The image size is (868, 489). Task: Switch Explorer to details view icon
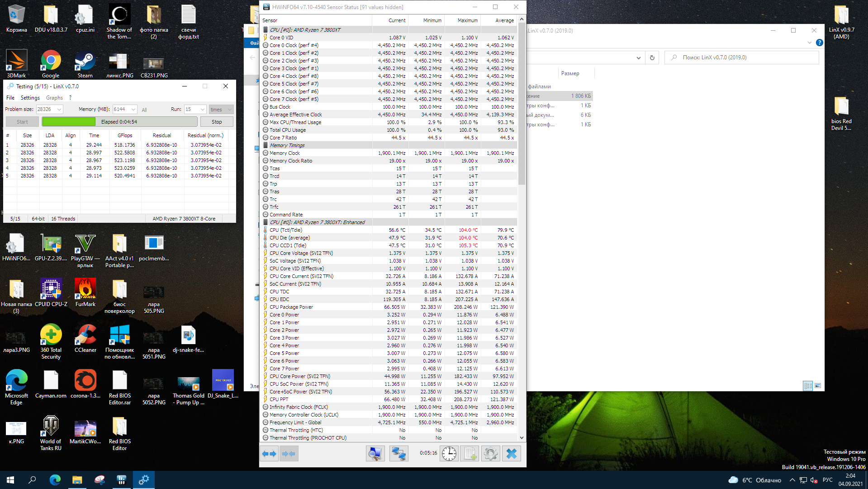click(808, 386)
